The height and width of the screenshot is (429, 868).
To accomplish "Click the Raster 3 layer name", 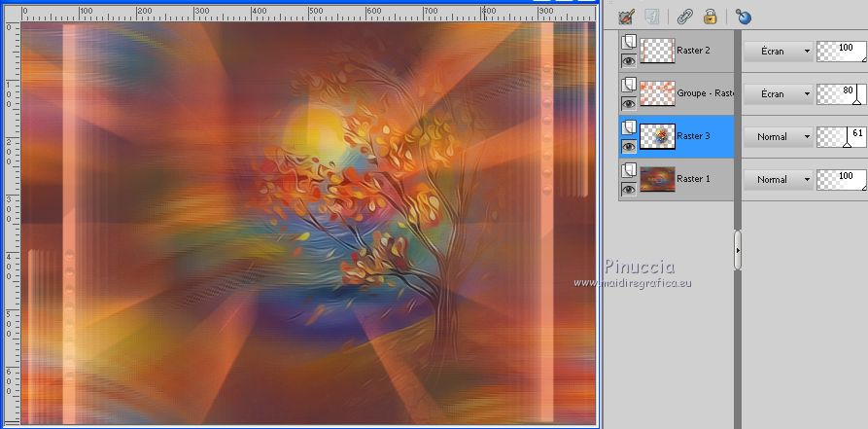I will (693, 136).
